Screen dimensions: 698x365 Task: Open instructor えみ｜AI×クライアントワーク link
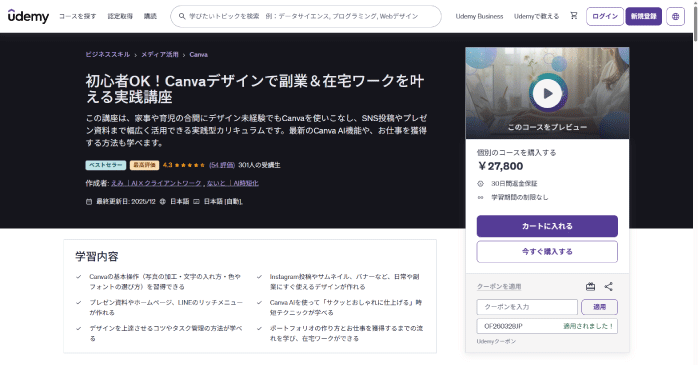pos(156,183)
